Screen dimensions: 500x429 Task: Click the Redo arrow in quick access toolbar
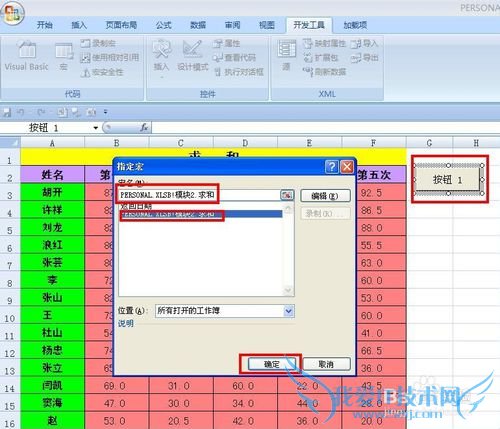click(41, 112)
